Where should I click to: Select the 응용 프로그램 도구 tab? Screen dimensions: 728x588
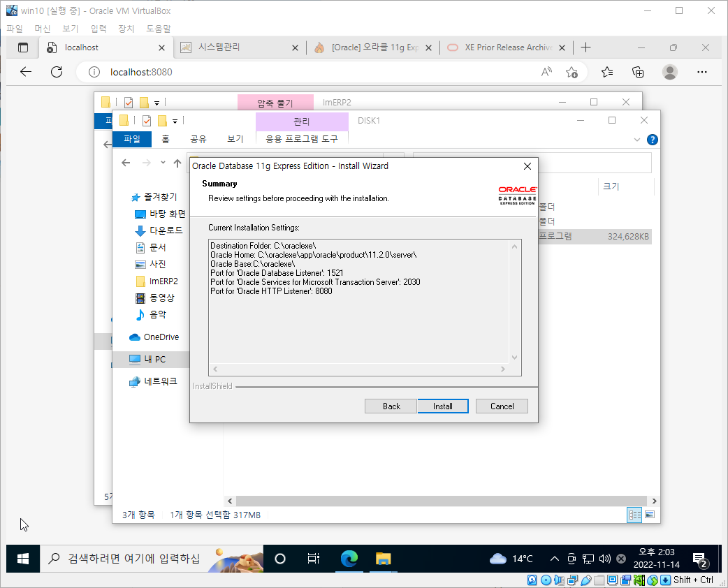pos(302,139)
